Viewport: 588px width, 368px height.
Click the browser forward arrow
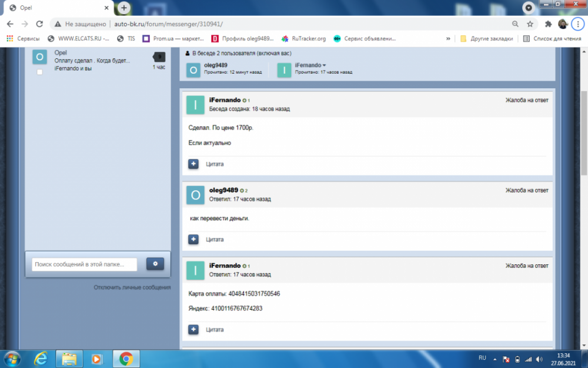click(x=25, y=24)
